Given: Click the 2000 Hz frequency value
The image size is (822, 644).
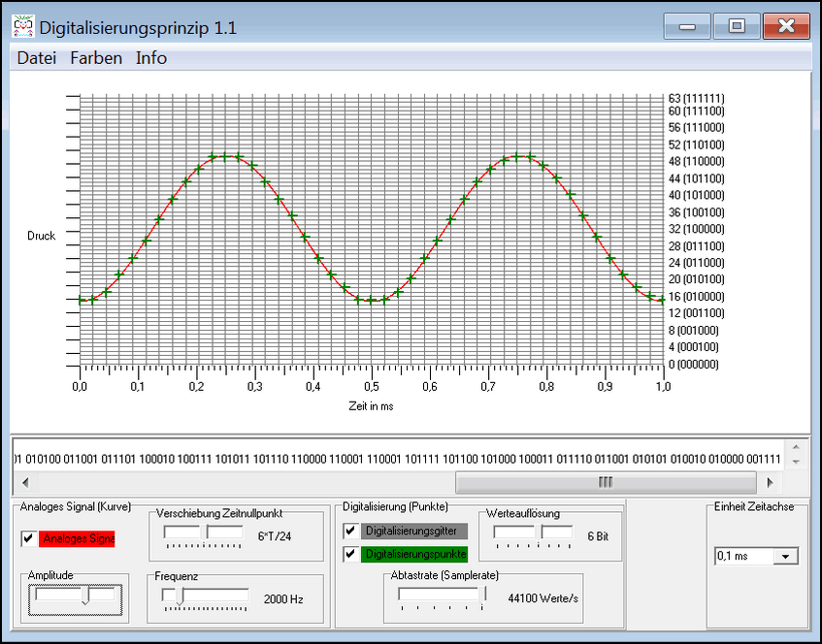Looking at the screenshot, I should pyautogui.click(x=283, y=599).
